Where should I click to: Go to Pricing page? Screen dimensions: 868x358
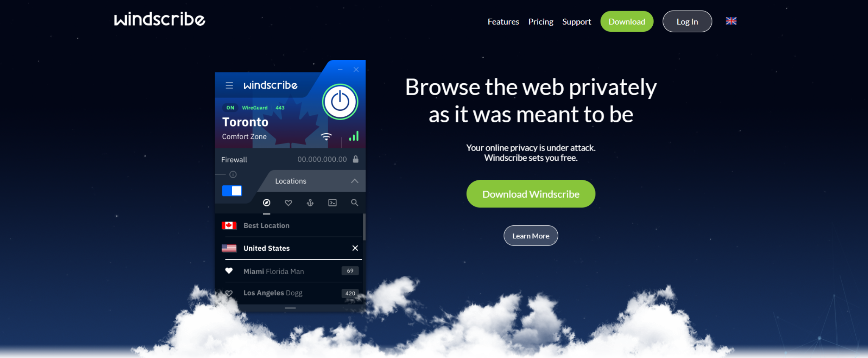[540, 22]
